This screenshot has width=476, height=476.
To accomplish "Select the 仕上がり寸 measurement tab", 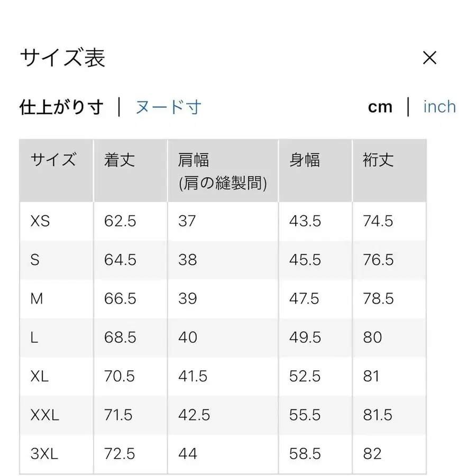I will 61,106.
